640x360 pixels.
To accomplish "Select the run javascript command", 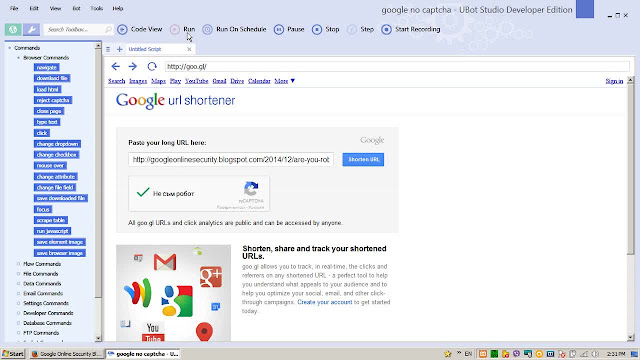I will [52, 231].
